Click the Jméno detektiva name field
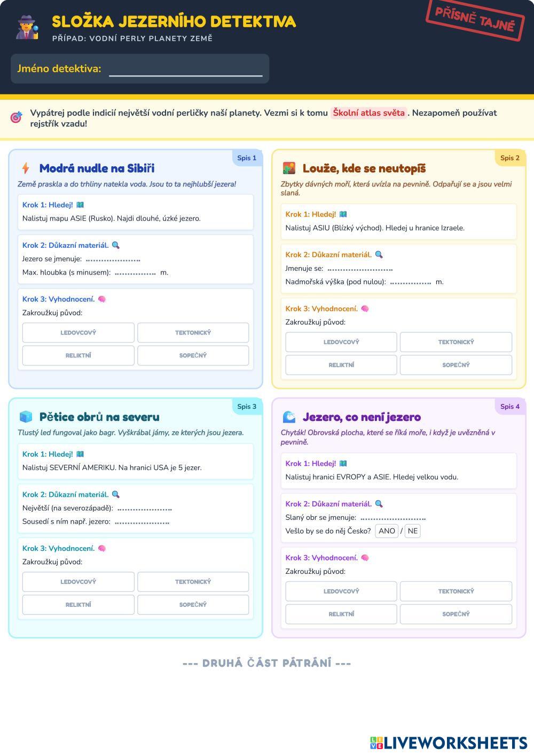 pos(186,69)
